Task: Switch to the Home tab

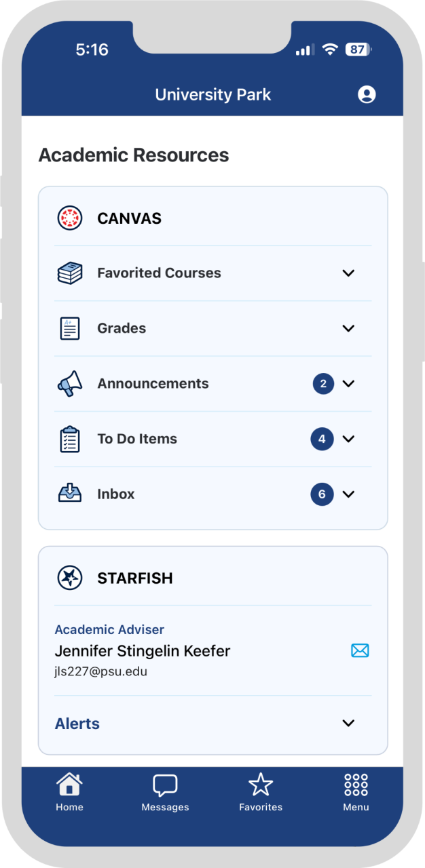Action: pyautogui.click(x=69, y=792)
